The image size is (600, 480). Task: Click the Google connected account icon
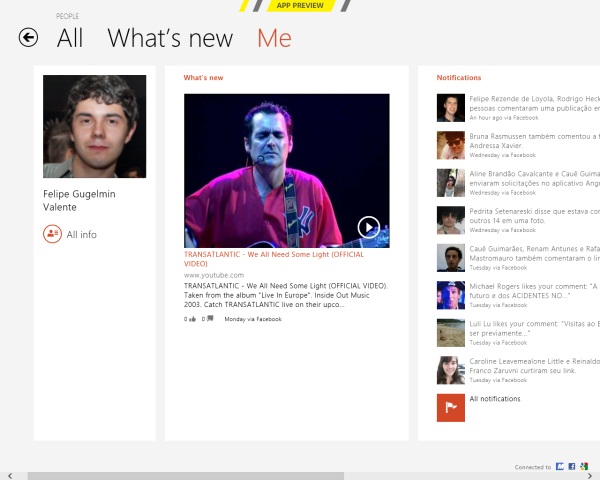[x=584, y=466]
